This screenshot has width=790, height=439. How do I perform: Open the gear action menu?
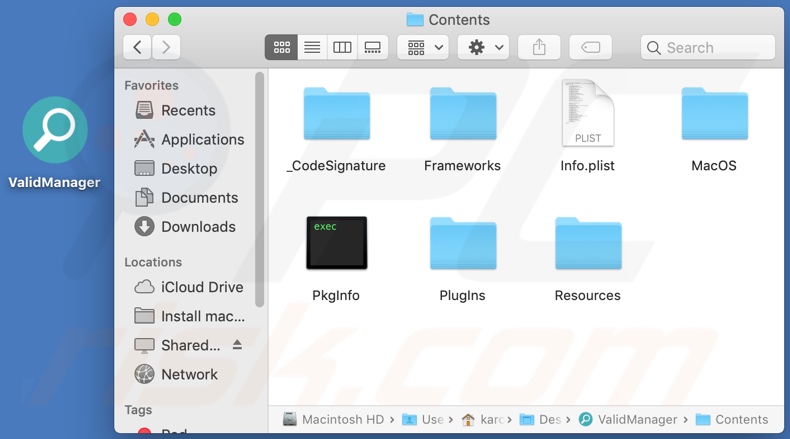coord(484,47)
